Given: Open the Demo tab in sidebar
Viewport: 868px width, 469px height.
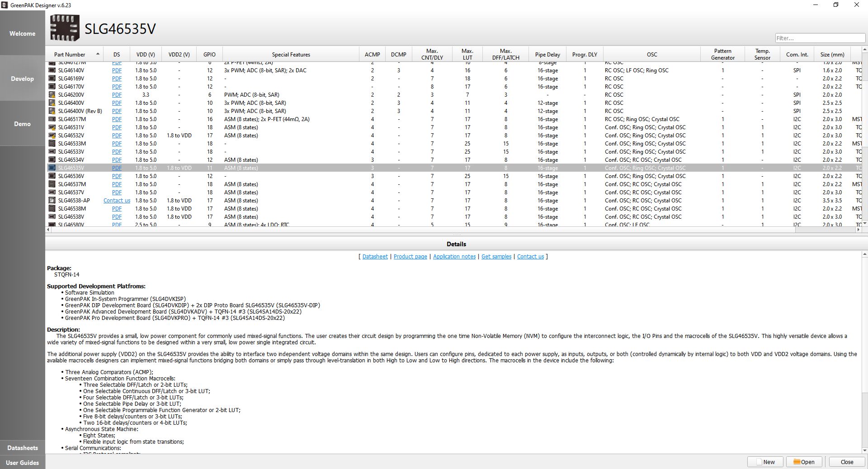Looking at the screenshot, I should tap(22, 124).
